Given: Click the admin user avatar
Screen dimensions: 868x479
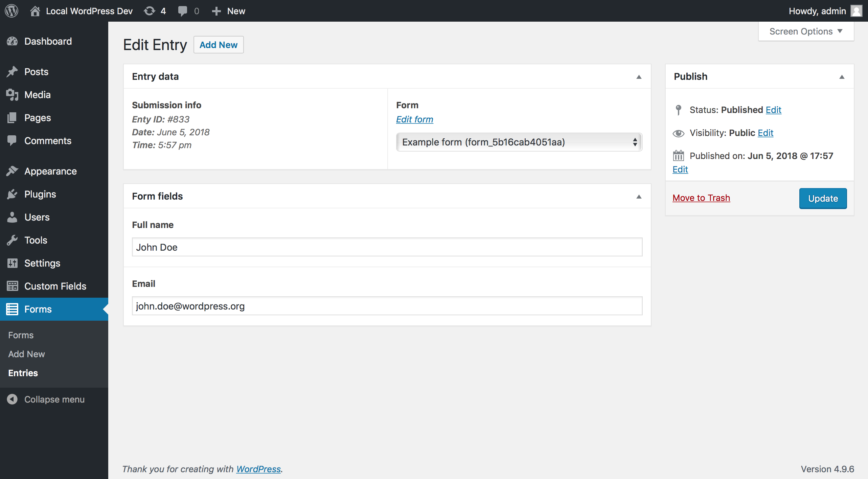Looking at the screenshot, I should click(x=856, y=11).
